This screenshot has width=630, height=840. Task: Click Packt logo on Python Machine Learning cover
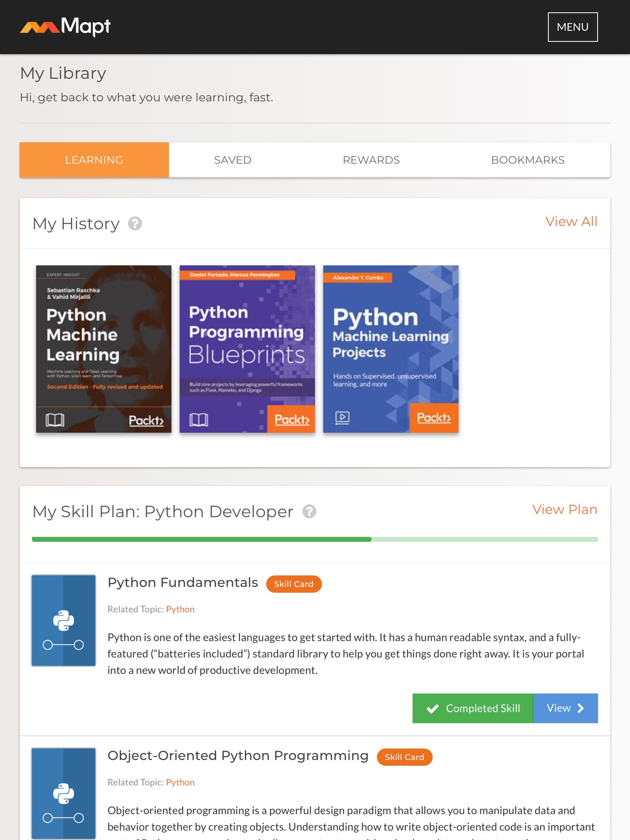click(x=146, y=420)
